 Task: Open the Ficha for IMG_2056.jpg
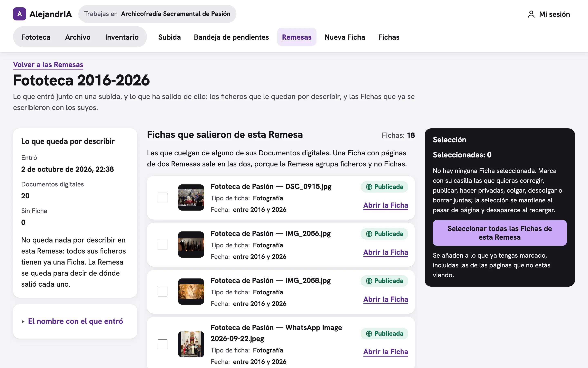(386, 252)
